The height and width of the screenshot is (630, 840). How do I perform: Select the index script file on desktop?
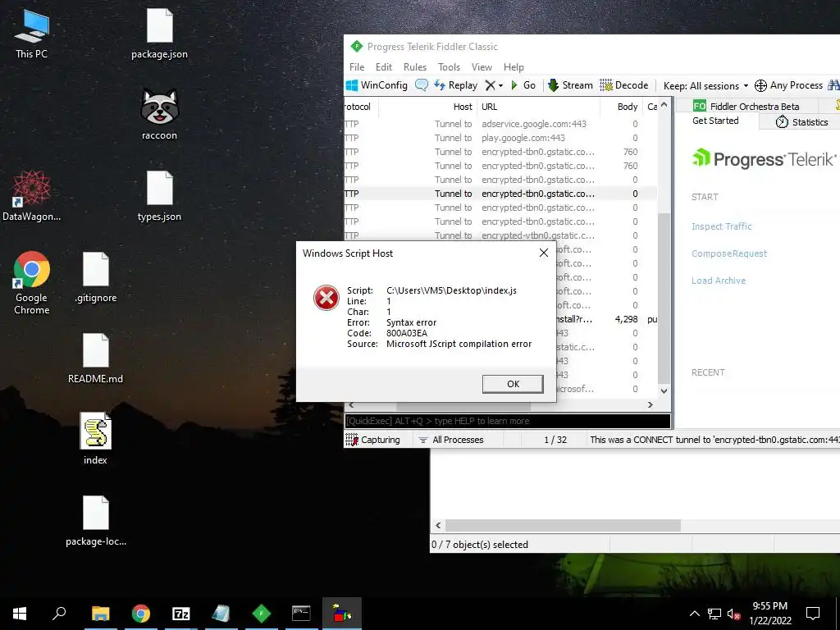point(95,439)
